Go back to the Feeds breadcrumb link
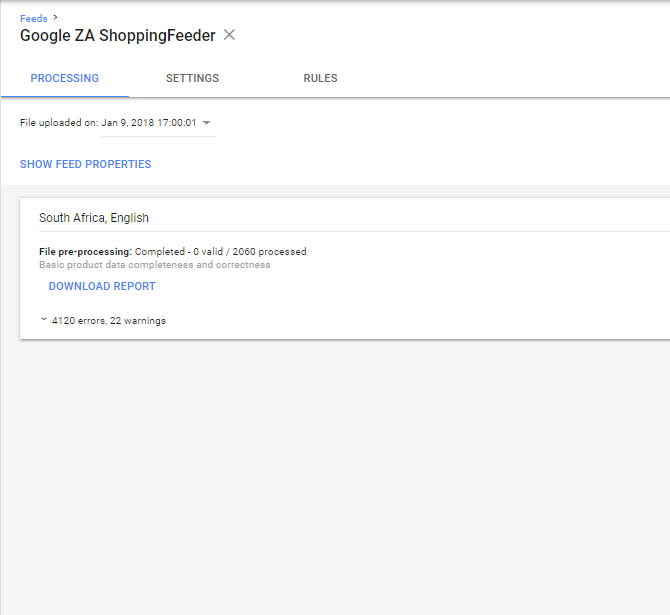This screenshot has height=615, width=670. [x=33, y=18]
